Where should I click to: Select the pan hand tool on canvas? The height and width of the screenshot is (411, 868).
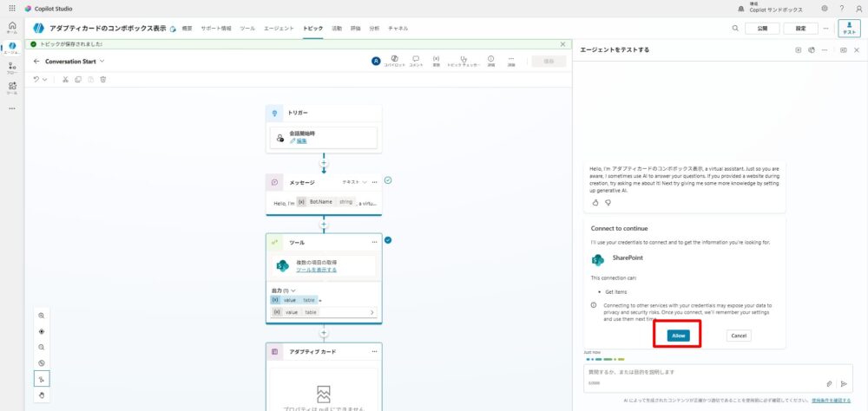point(42,395)
